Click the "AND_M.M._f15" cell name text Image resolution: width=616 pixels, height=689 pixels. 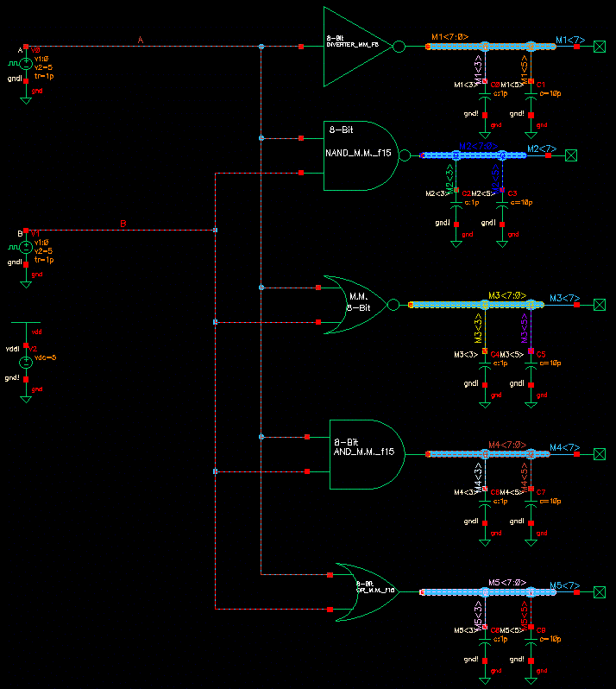pos(364,452)
